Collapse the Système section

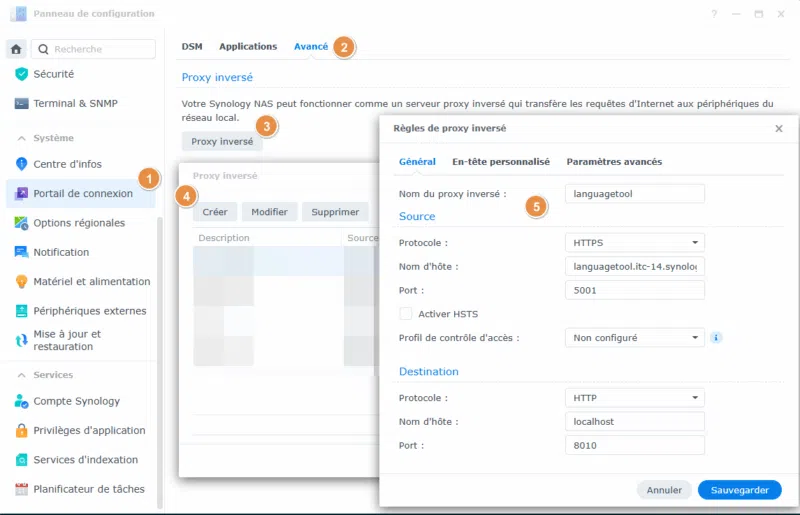21,138
